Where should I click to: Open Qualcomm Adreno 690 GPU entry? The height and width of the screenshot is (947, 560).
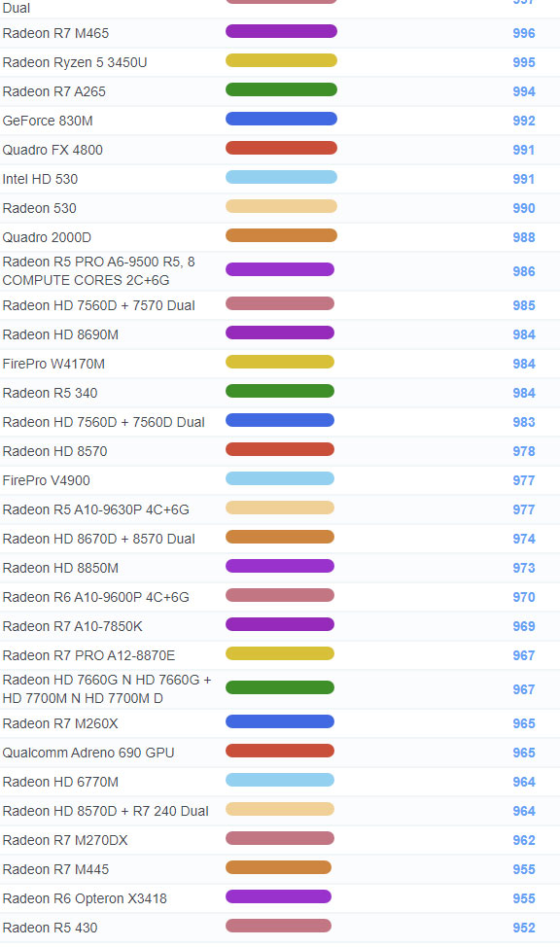[88, 753]
